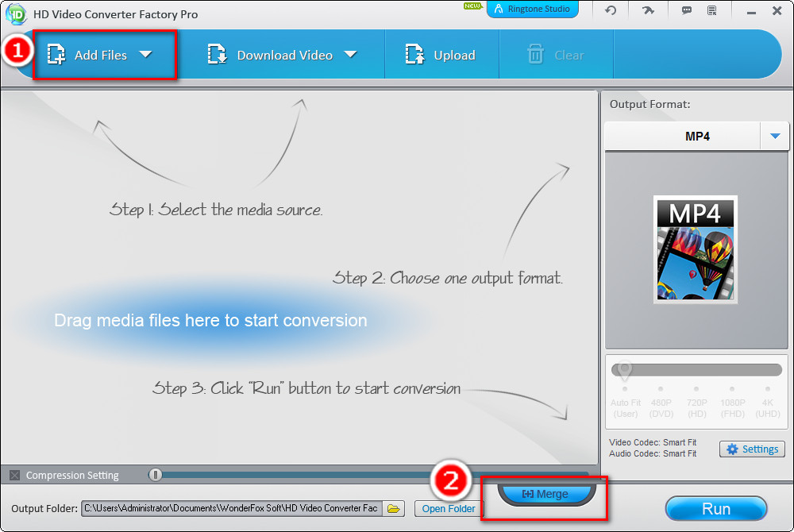Click the drag media files drop area

(210, 321)
